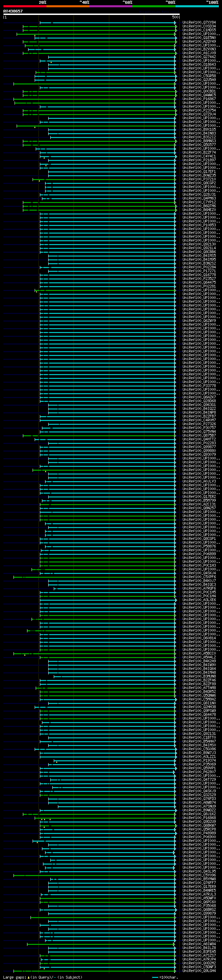The width and height of the screenshot is (222, 980).
Task: Click the red 20% identity legend segment
Action: (x=25, y=6)
